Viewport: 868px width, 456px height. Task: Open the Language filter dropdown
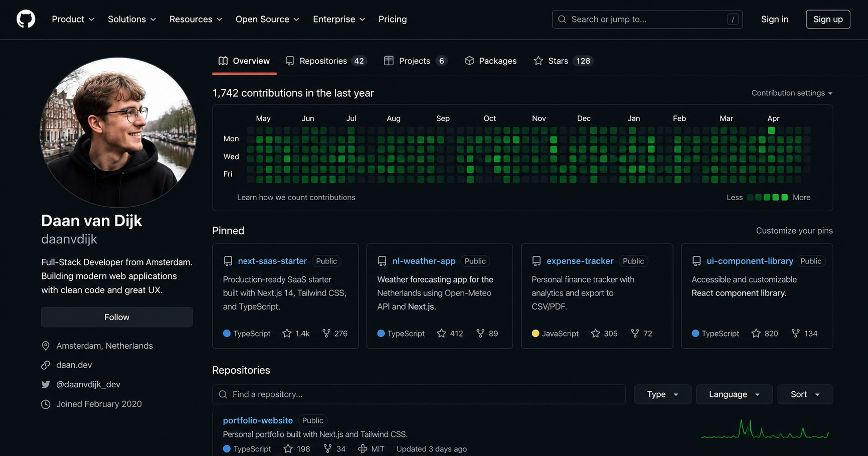pyautogui.click(x=734, y=394)
